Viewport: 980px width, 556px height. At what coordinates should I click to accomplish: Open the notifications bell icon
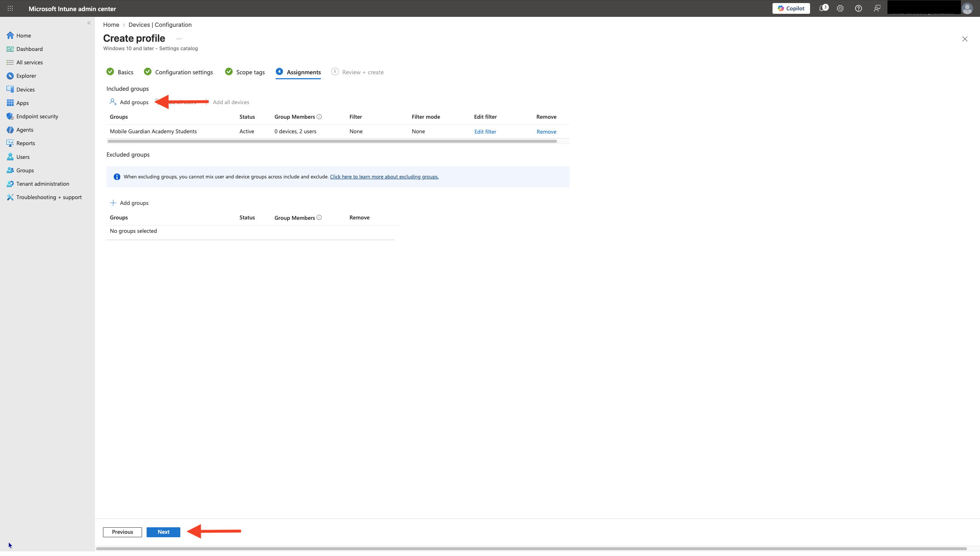[823, 8]
